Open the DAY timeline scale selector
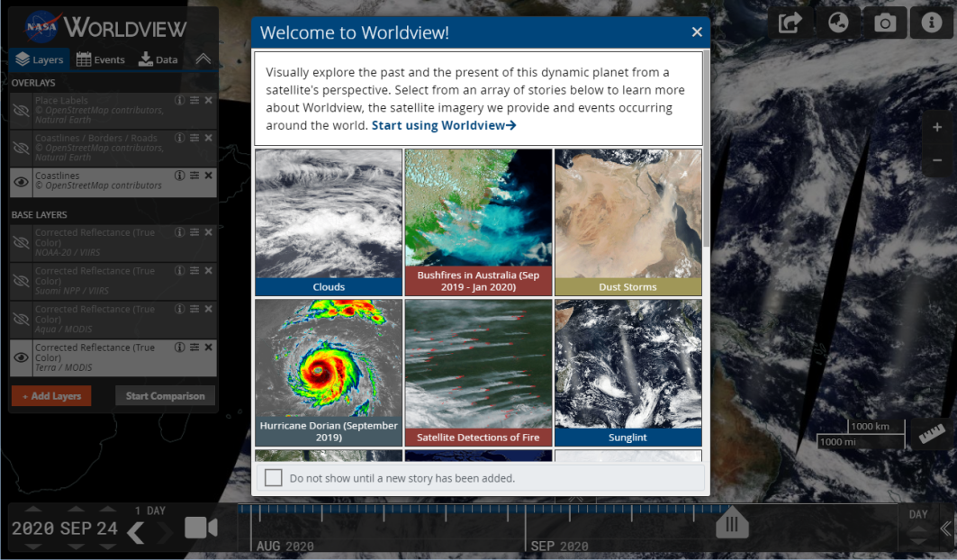The height and width of the screenshot is (560, 957). [918, 515]
